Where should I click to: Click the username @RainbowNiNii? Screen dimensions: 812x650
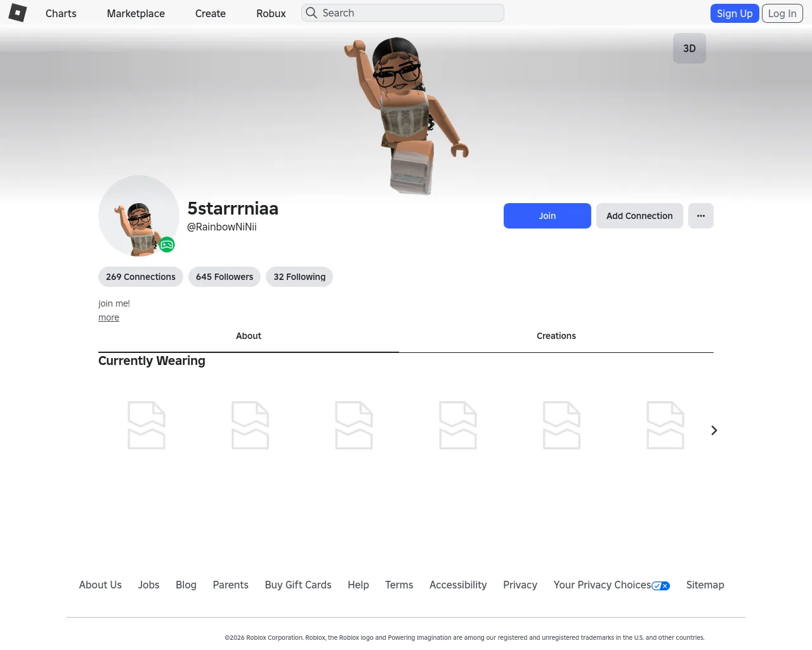click(x=222, y=227)
